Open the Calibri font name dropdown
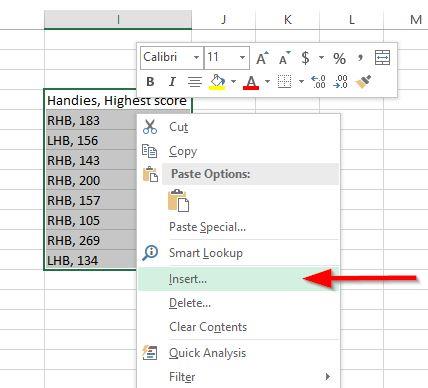 point(197,58)
